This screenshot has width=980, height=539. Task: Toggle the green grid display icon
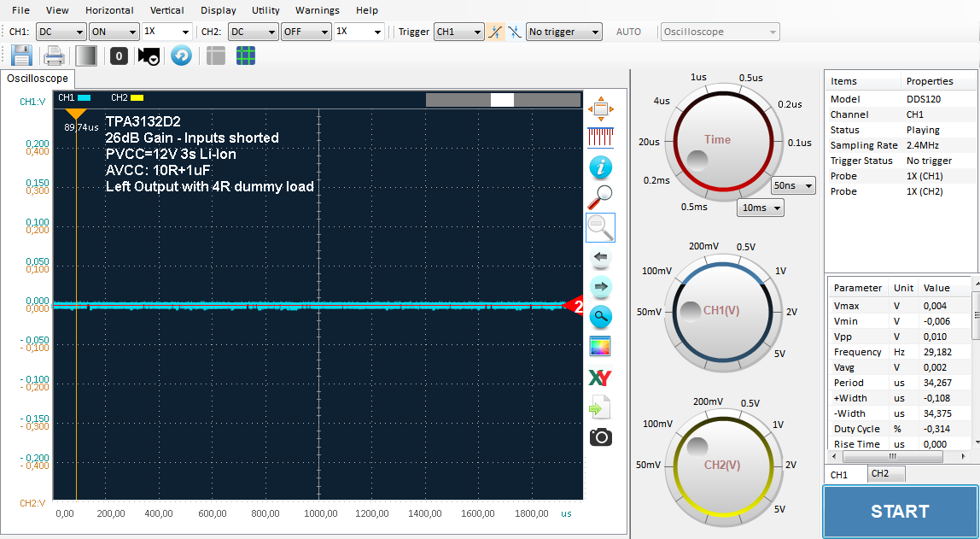[x=246, y=56]
